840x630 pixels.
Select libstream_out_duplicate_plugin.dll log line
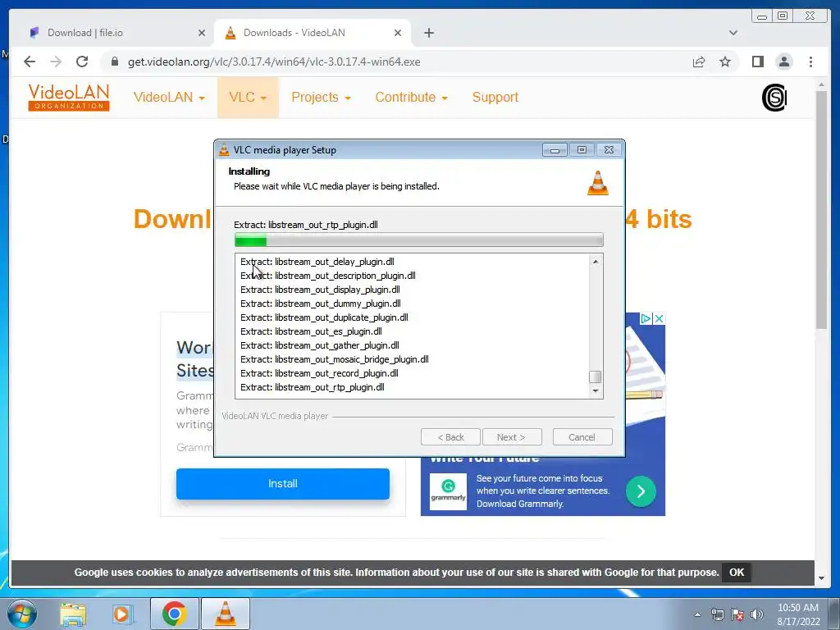324,317
